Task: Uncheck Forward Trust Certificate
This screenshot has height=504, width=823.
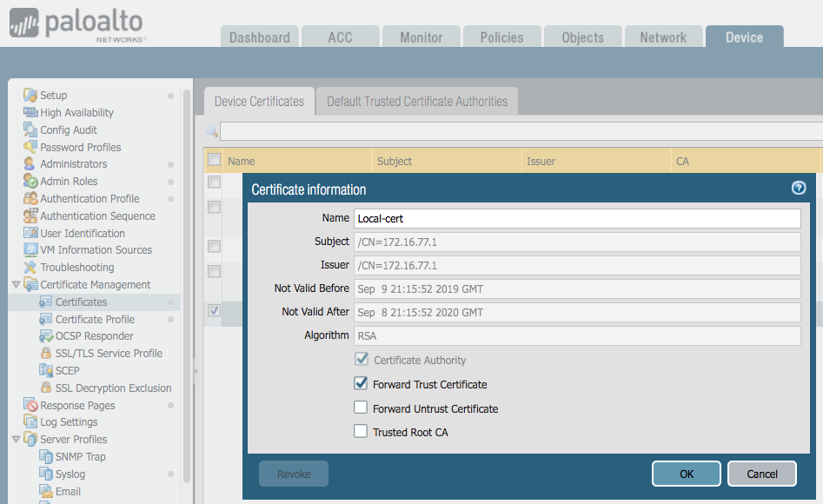Action: click(x=361, y=383)
